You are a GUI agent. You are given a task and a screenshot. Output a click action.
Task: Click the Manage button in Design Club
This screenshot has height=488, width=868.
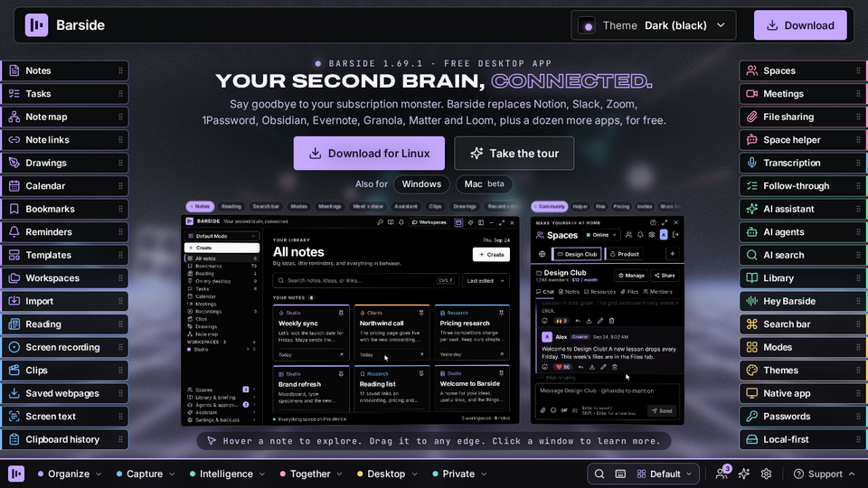631,276
